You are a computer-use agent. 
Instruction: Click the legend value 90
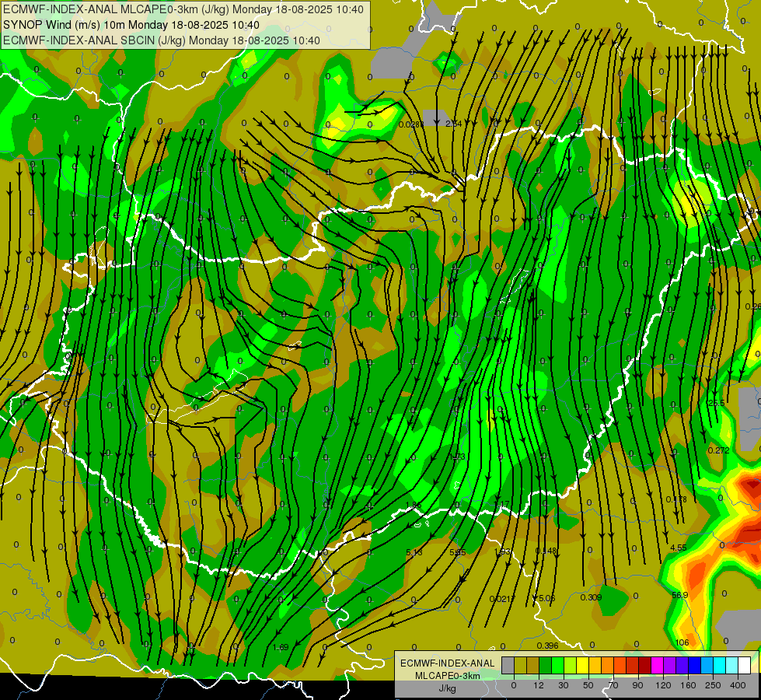(637, 685)
